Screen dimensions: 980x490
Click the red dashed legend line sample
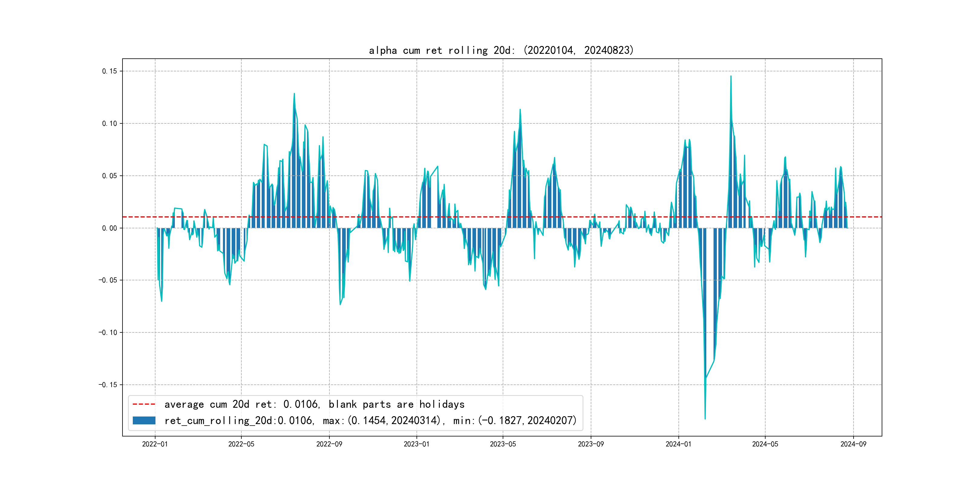tap(144, 404)
